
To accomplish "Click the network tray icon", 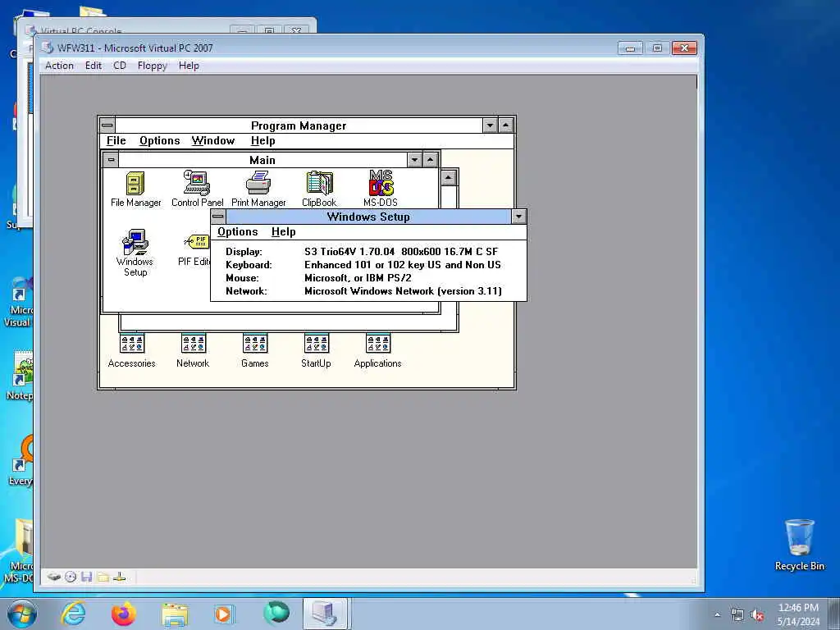I will (x=737, y=615).
